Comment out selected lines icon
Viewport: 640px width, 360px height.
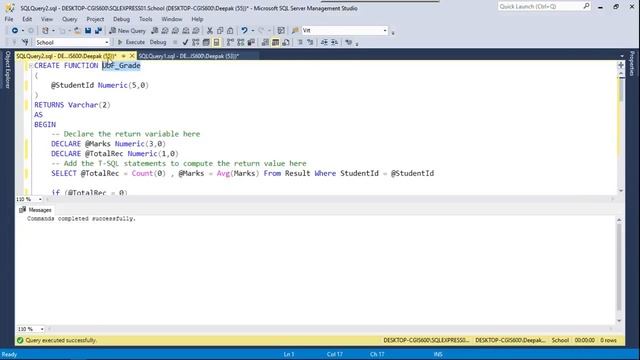click(x=300, y=42)
